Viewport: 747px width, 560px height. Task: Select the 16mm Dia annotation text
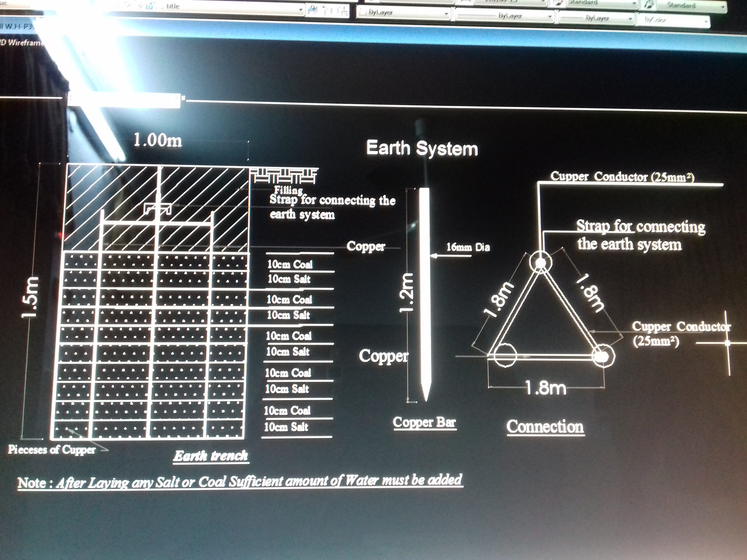point(468,247)
